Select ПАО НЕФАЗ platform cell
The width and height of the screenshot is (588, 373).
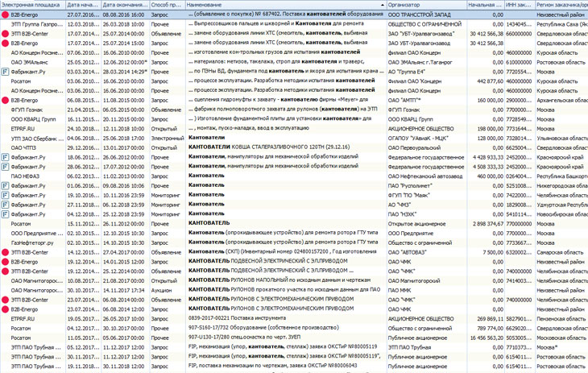pos(25,176)
